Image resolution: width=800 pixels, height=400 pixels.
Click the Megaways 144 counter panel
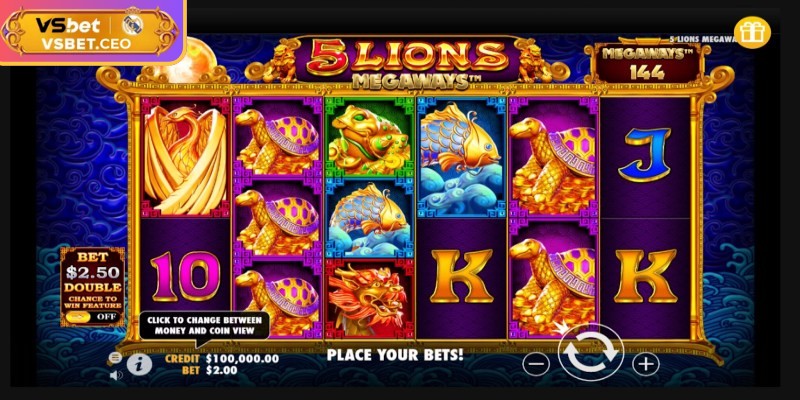coord(647,64)
